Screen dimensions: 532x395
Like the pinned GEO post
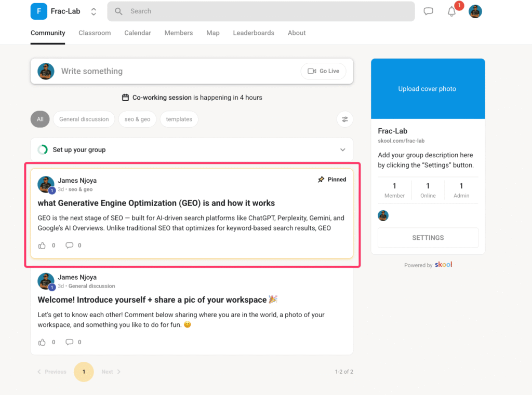point(42,246)
